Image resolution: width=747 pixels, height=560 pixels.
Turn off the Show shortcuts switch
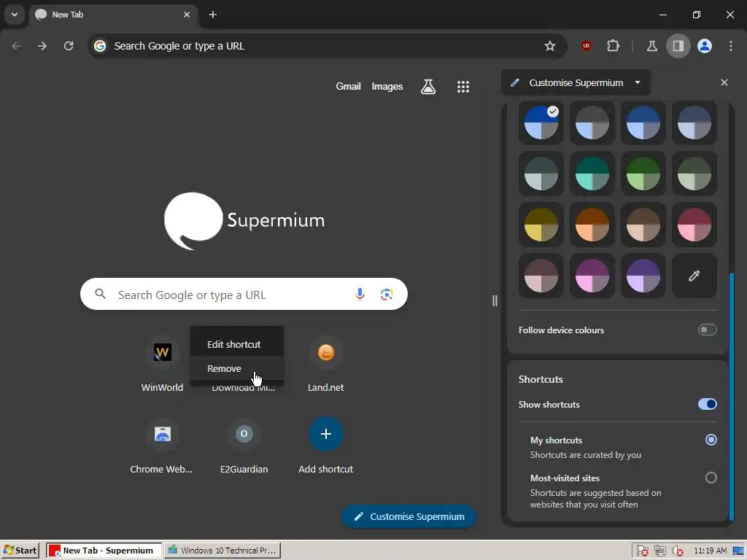tap(707, 404)
